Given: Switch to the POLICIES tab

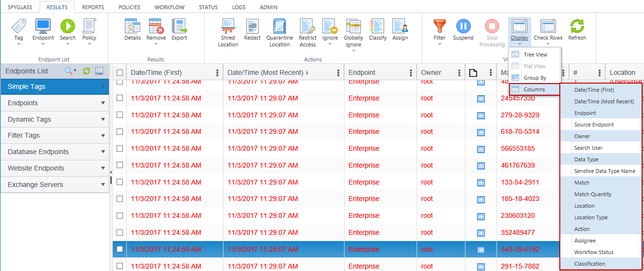Looking at the screenshot, I should (129, 7).
